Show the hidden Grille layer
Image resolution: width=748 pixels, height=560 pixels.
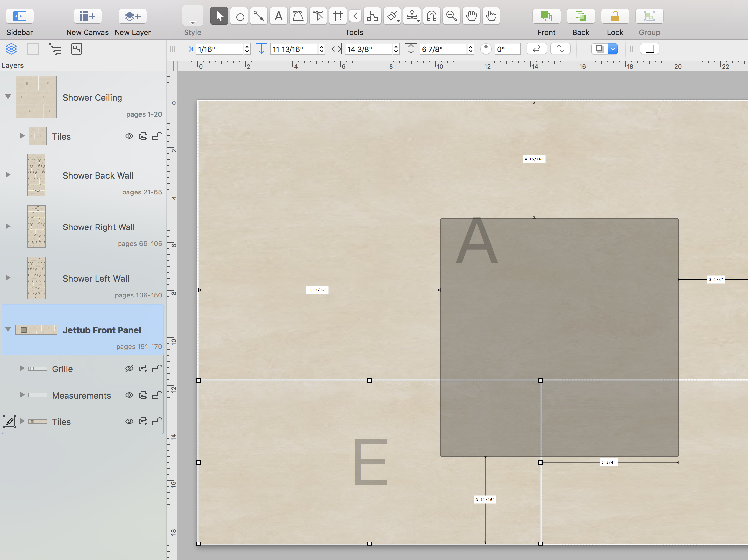[x=129, y=368]
